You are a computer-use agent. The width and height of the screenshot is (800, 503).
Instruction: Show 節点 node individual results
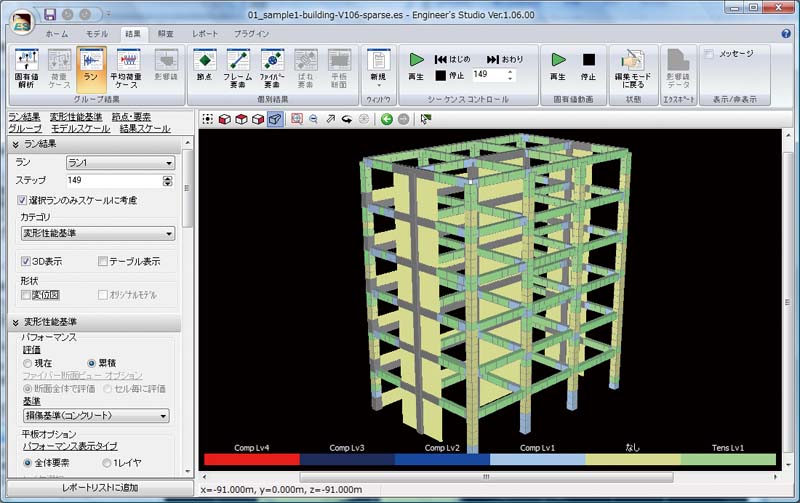pos(205,68)
